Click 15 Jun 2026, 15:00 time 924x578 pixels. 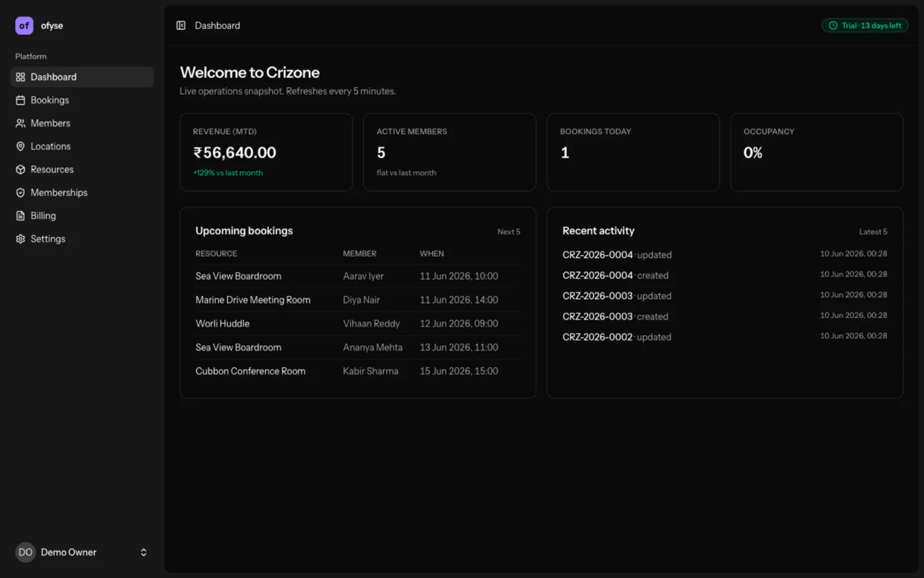click(x=459, y=371)
